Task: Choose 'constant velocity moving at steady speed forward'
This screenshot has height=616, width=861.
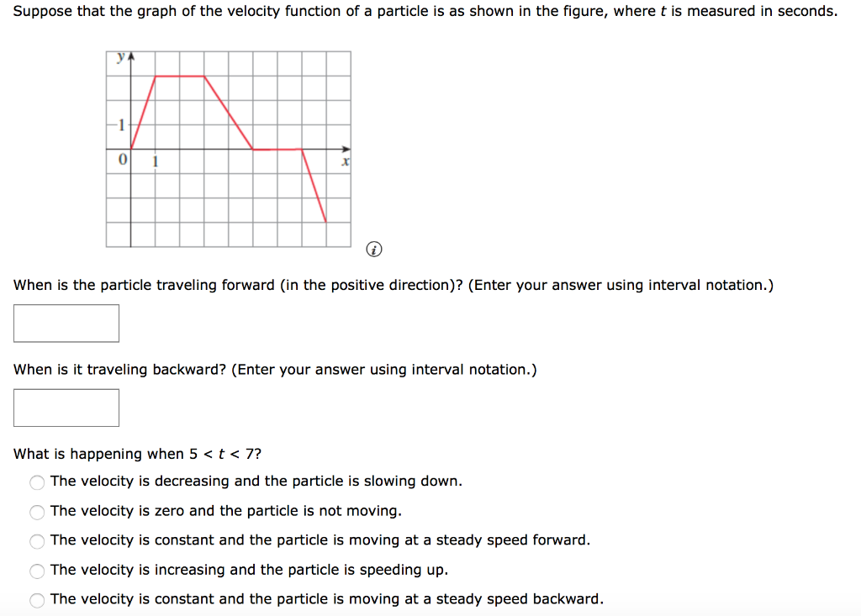Action: 37,541
